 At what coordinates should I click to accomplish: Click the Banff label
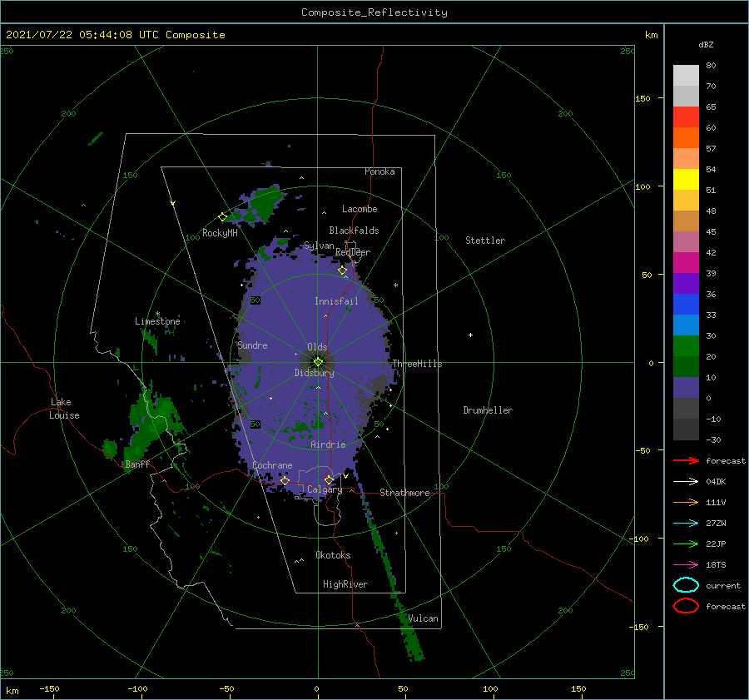137,464
